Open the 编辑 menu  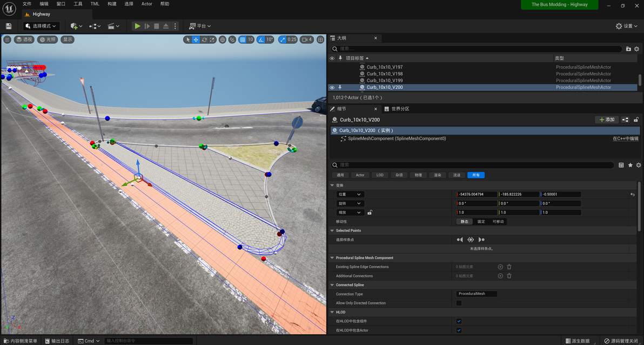pyautogui.click(x=44, y=4)
